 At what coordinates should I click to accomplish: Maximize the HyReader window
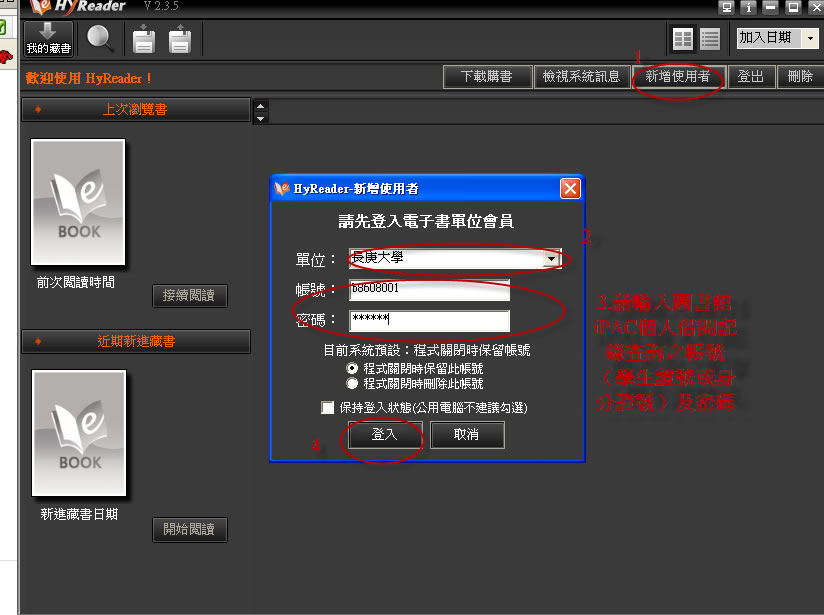792,7
